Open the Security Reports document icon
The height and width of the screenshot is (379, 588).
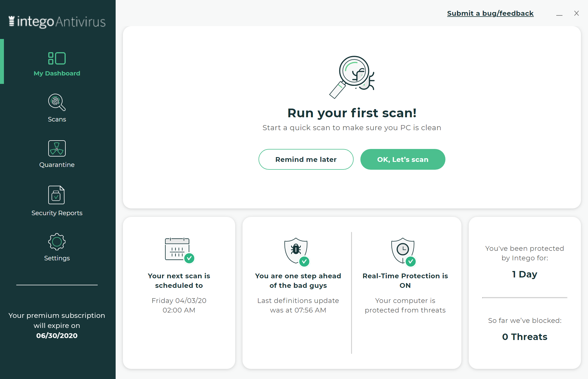[x=56, y=195]
